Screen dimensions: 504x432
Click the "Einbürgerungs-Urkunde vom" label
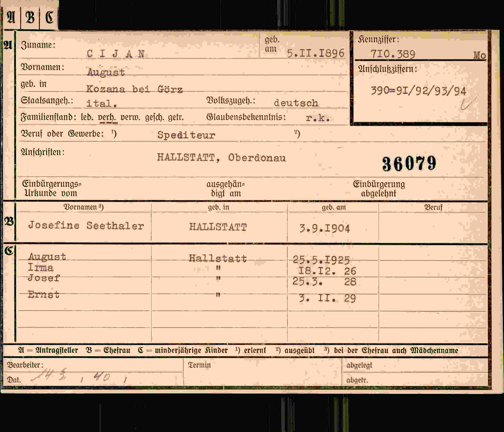52,188
